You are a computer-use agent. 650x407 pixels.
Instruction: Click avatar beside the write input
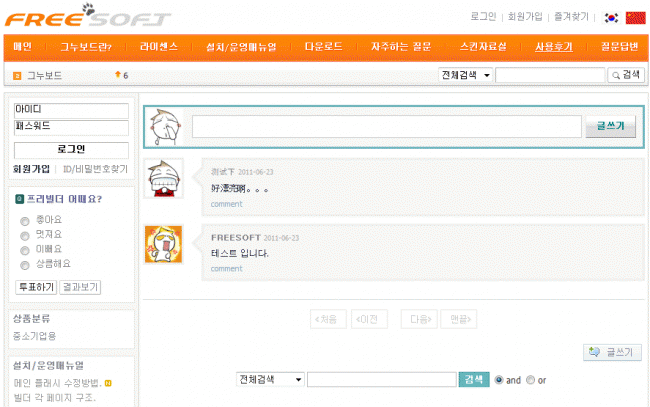pos(165,127)
